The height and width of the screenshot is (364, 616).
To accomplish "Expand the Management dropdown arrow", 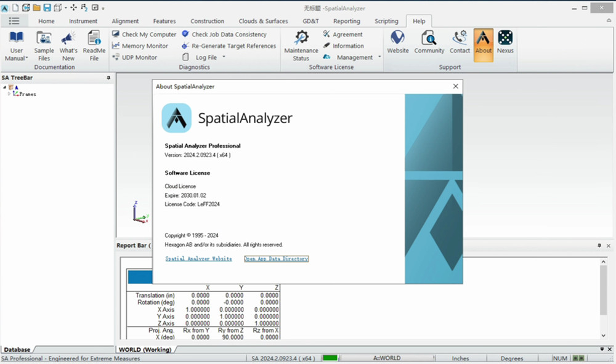I will click(x=379, y=57).
